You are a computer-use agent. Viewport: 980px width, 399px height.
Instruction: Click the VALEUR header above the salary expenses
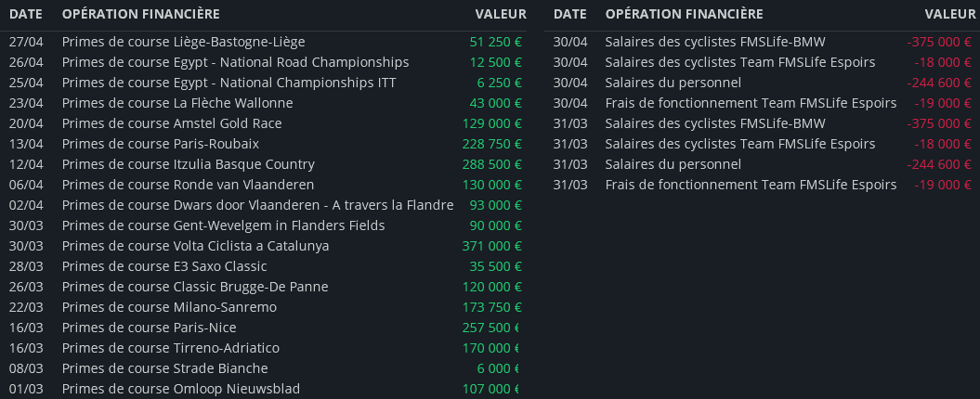(x=949, y=14)
